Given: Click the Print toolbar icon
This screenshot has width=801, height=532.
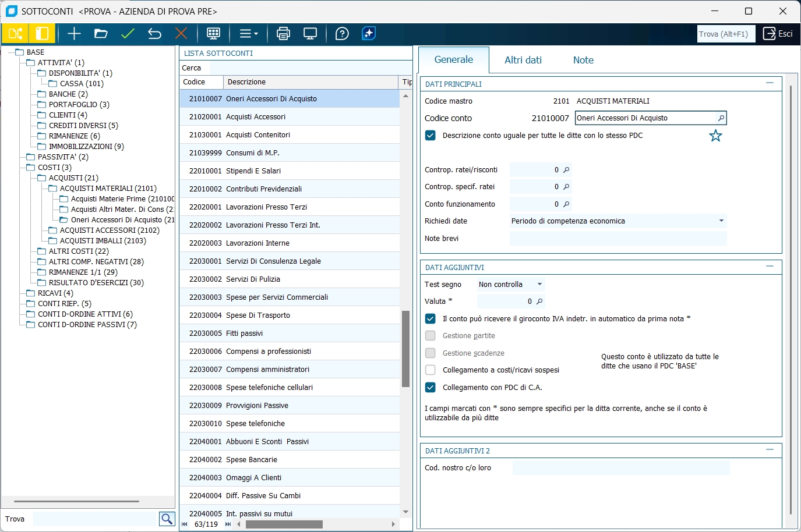Looking at the screenshot, I should coord(283,34).
